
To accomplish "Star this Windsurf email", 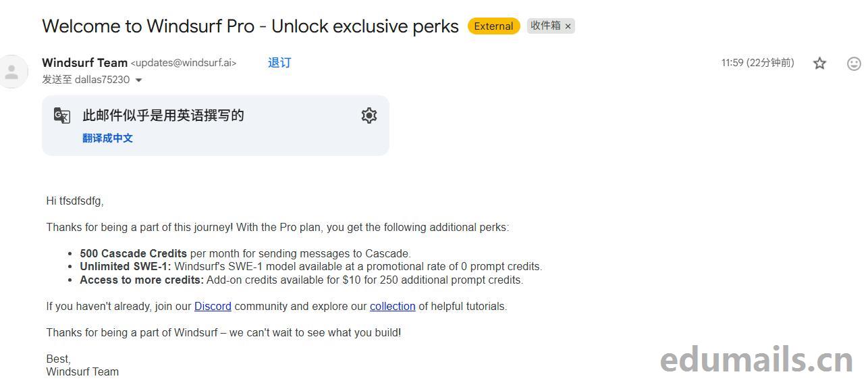I will point(819,63).
